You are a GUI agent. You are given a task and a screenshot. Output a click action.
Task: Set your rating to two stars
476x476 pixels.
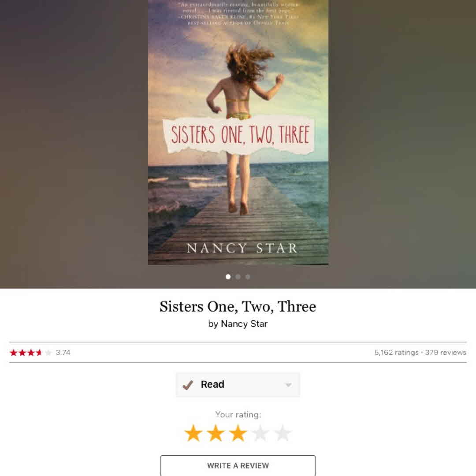[x=216, y=433]
